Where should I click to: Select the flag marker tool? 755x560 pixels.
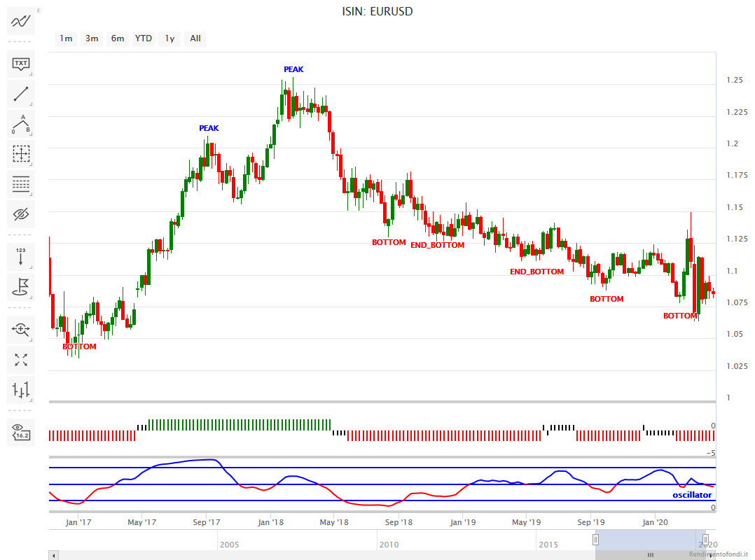[21, 286]
